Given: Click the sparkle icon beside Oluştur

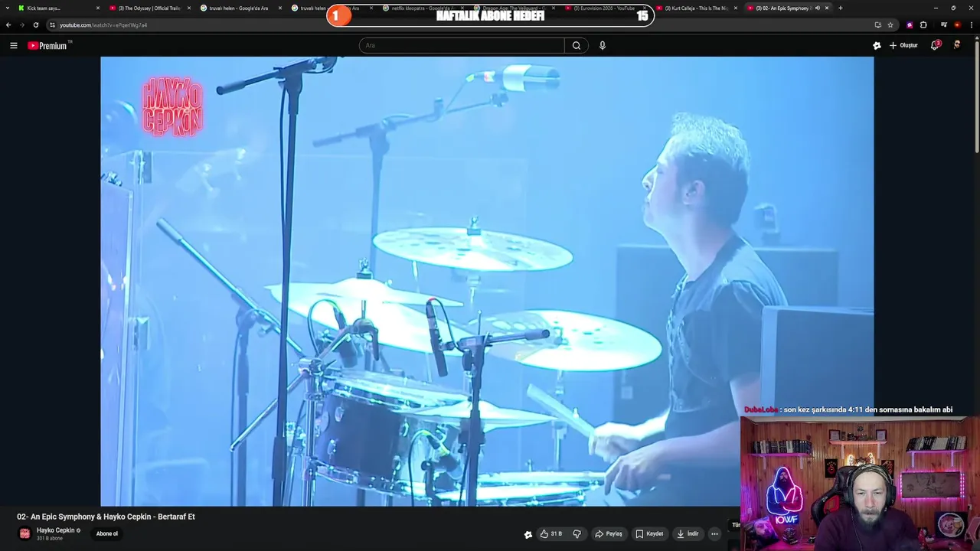Looking at the screenshot, I should 877,45.
